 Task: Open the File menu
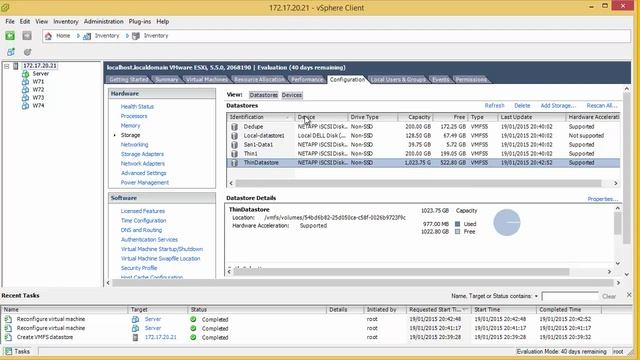[10, 21]
